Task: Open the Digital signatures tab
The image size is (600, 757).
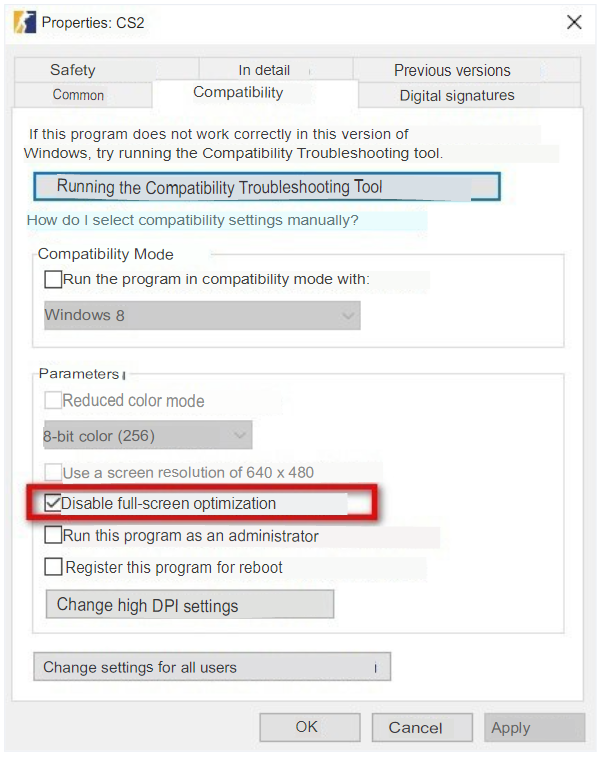Action: click(x=457, y=96)
